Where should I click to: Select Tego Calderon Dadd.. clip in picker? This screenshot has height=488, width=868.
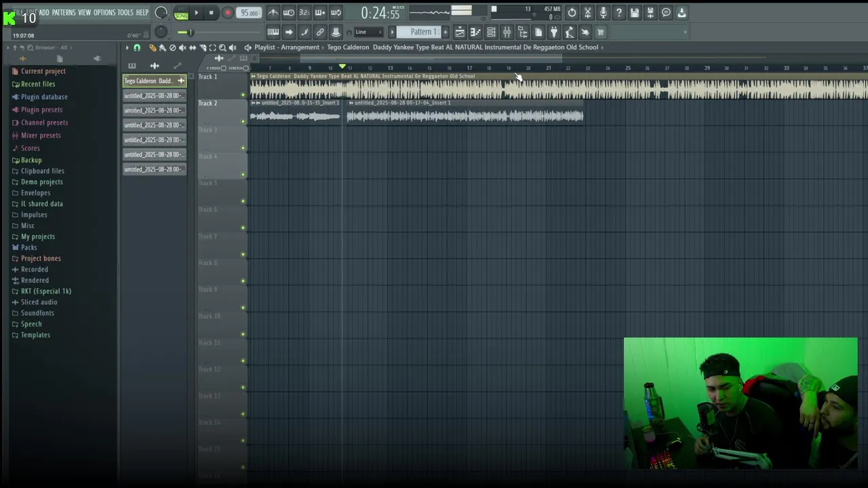[x=155, y=81]
